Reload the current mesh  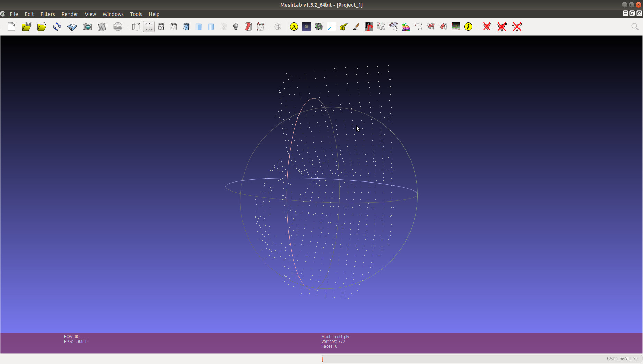57,27
